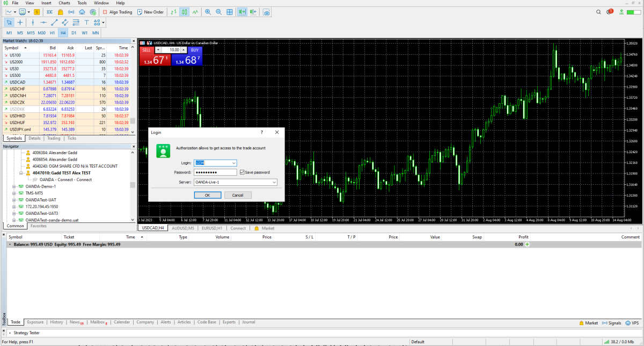Screen dimensions: 644x346
Task: Insert Fibonacci retracement tool
Action: [76, 23]
